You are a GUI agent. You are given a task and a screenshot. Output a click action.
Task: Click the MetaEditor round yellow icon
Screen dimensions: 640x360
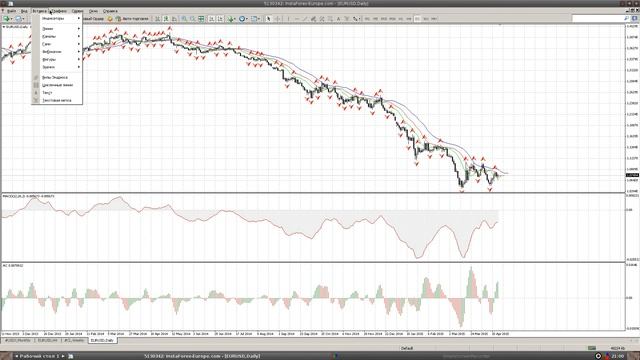pyautogui.click(x=110, y=18)
